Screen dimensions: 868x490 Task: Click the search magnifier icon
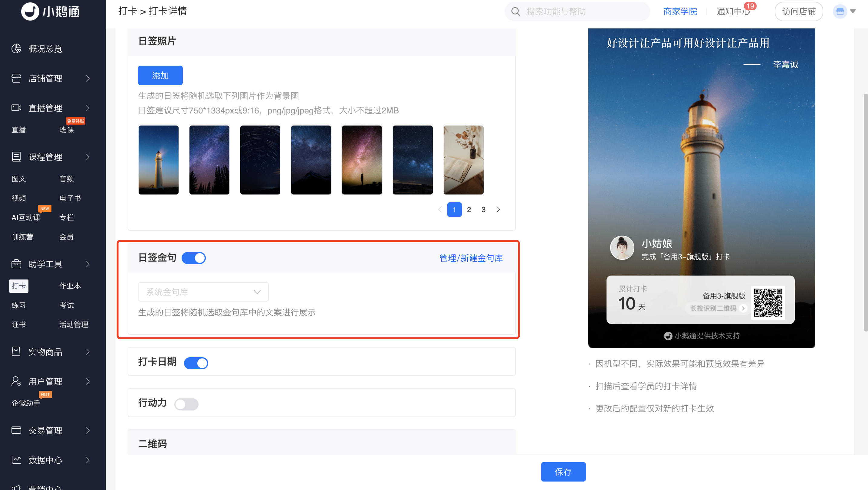coord(515,11)
